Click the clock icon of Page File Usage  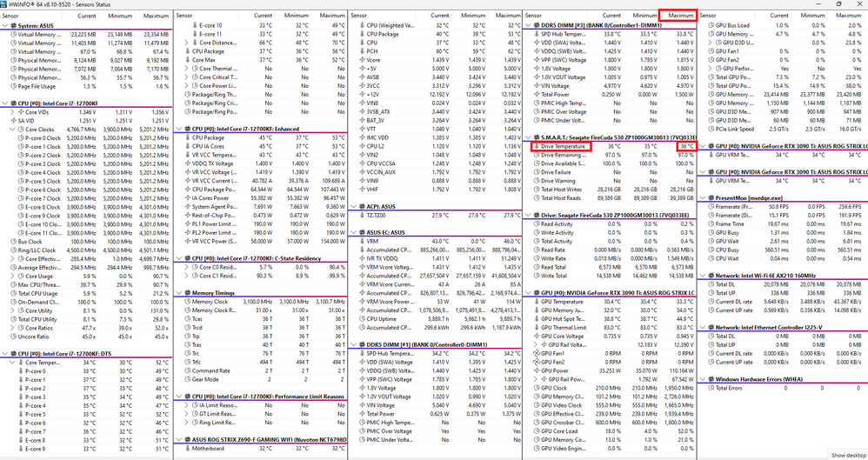[x=13, y=86]
